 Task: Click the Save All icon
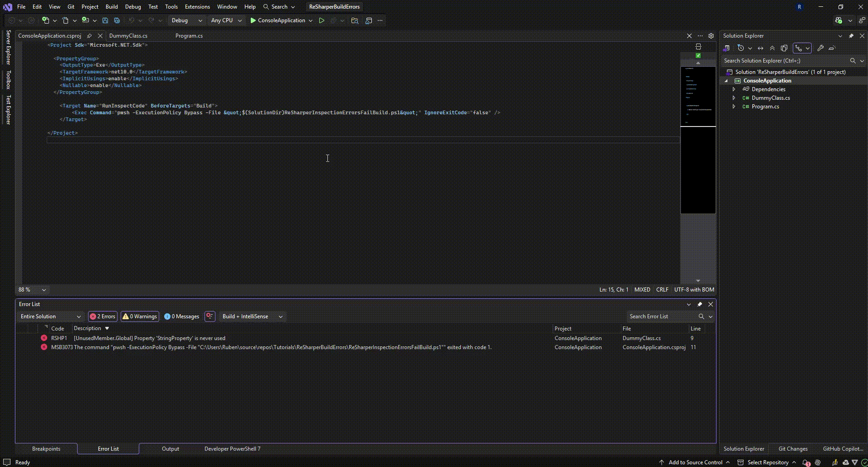(x=117, y=20)
